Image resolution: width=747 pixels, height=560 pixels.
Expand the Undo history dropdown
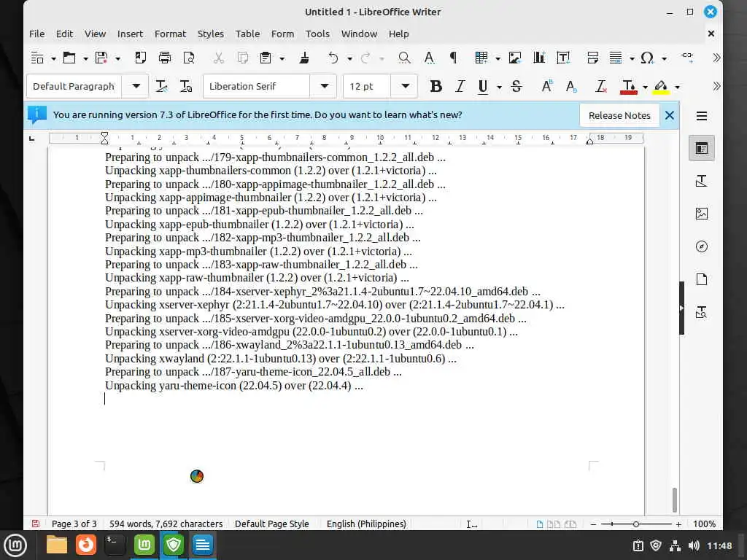tap(349, 59)
